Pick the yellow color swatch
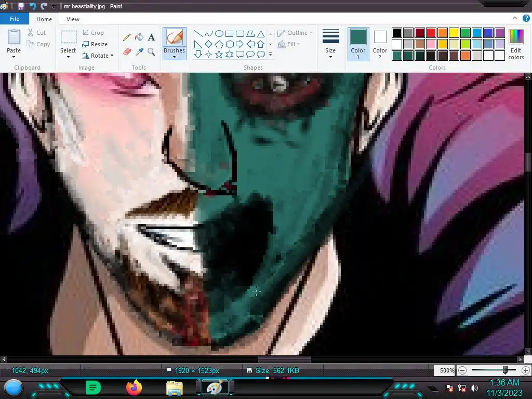 point(454,33)
